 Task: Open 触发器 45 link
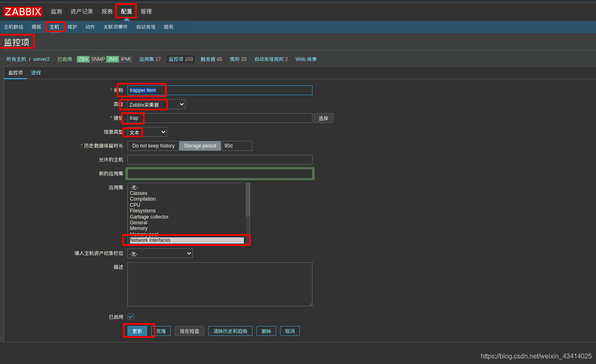pyautogui.click(x=211, y=59)
